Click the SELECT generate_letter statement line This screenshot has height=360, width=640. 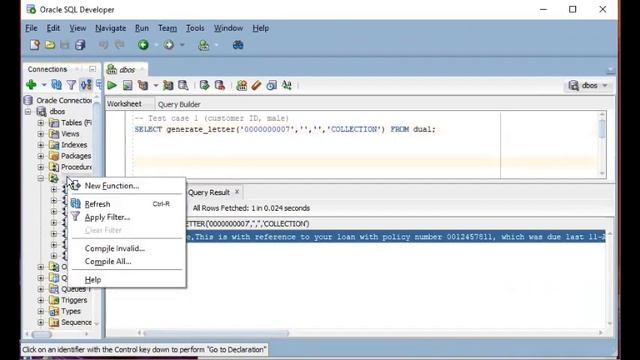pyautogui.click(x=285, y=129)
